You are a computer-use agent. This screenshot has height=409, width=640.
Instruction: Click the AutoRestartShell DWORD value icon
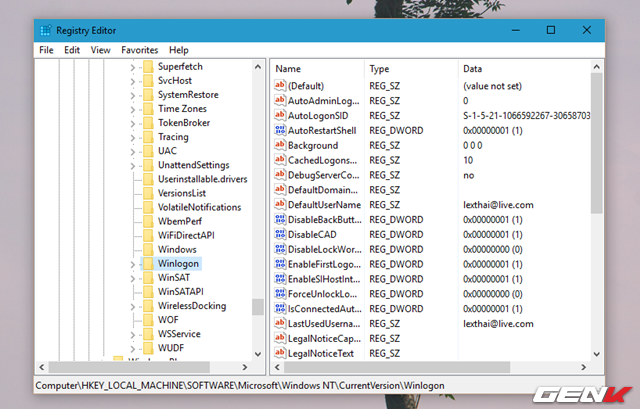[x=280, y=130]
